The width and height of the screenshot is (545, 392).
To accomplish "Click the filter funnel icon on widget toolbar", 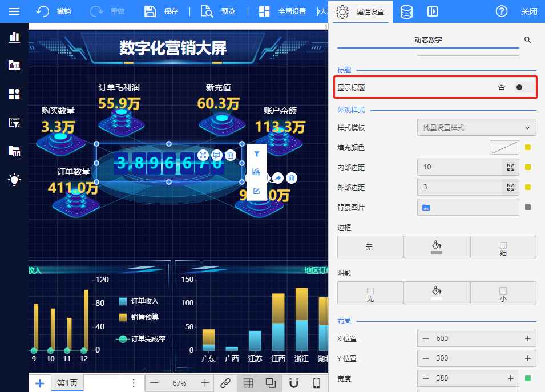I will pyautogui.click(x=257, y=154).
